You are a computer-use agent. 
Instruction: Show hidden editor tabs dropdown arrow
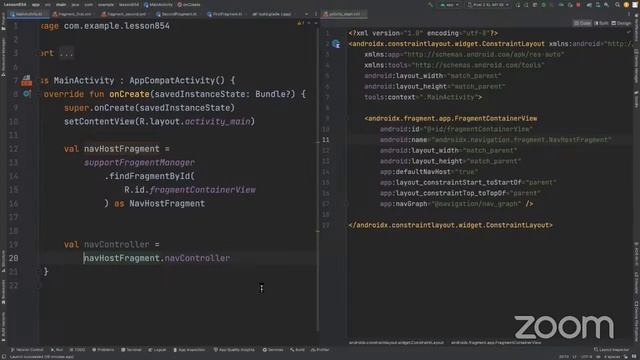tap(307, 14)
